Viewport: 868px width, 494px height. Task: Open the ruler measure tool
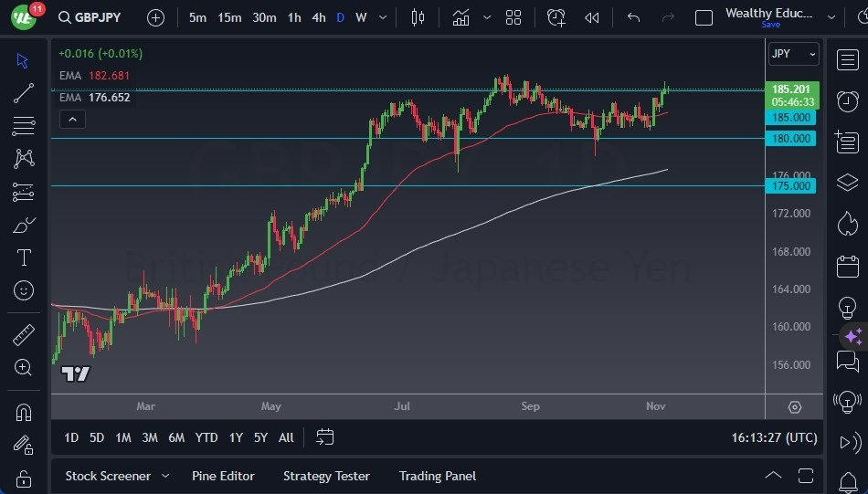tap(23, 335)
